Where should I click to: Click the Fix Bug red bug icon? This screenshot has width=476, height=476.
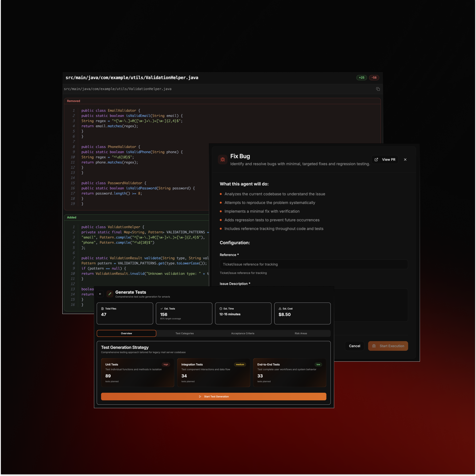(x=222, y=159)
